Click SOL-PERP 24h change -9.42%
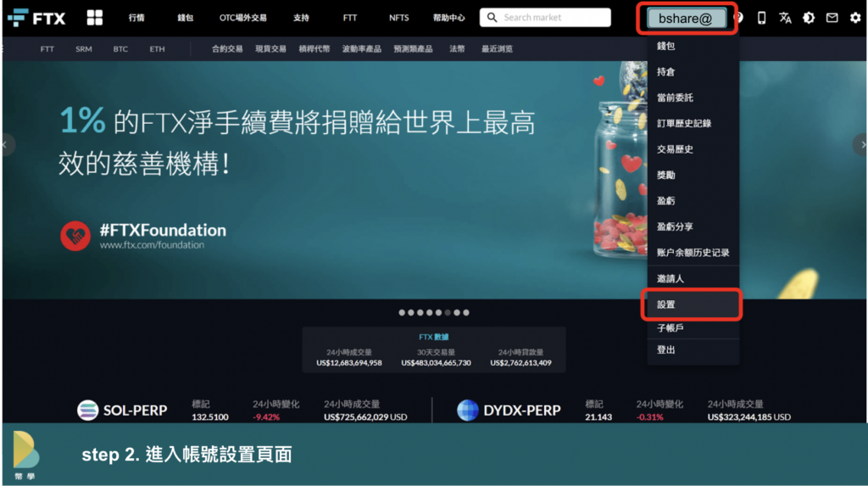 [266, 417]
